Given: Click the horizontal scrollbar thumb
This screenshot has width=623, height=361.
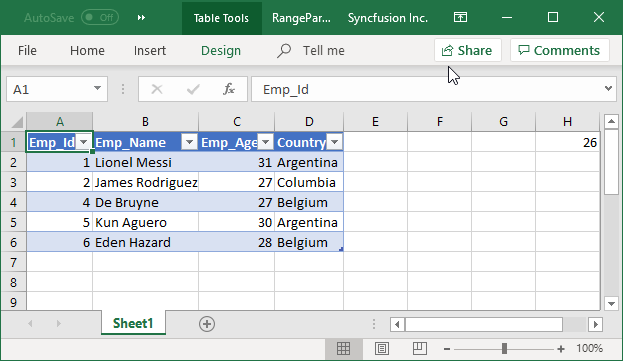Looking at the screenshot, I should 484,324.
